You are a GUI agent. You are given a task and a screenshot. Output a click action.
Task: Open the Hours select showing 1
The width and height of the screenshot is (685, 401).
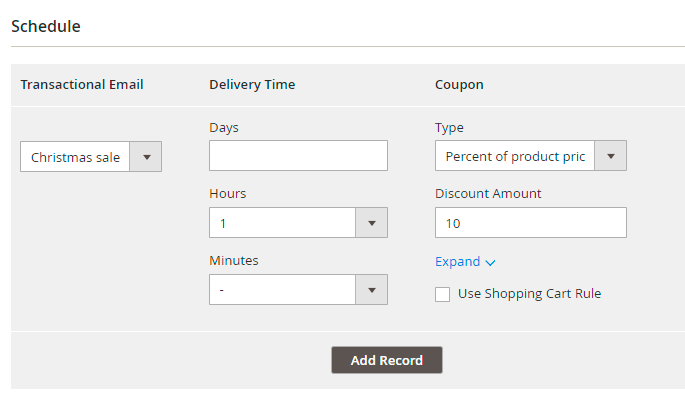[298, 223]
